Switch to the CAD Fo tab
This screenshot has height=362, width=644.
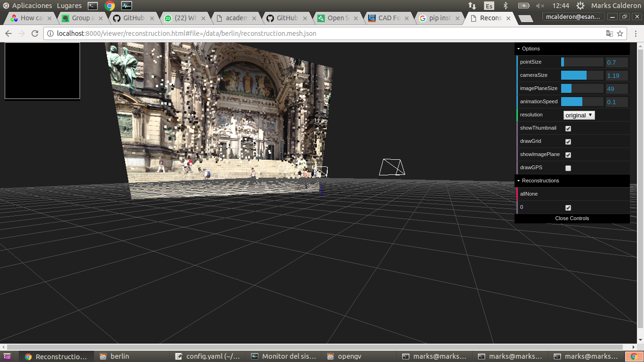tap(389, 18)
